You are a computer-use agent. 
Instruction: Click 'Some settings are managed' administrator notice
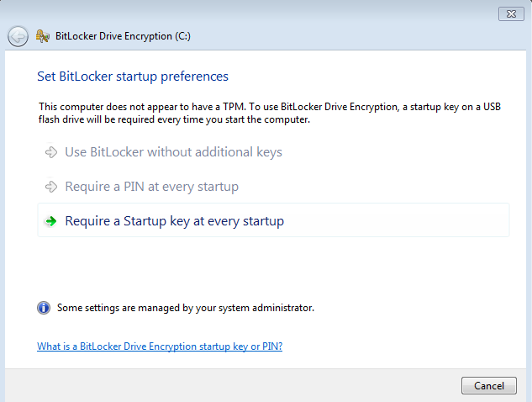(186, 308)
